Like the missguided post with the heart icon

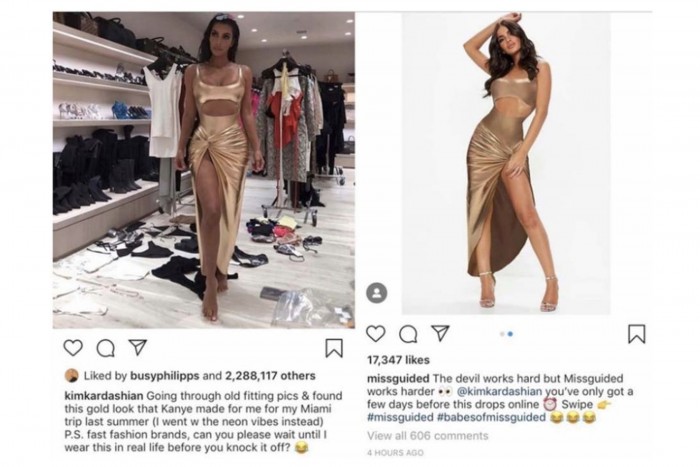click(375, 334)
